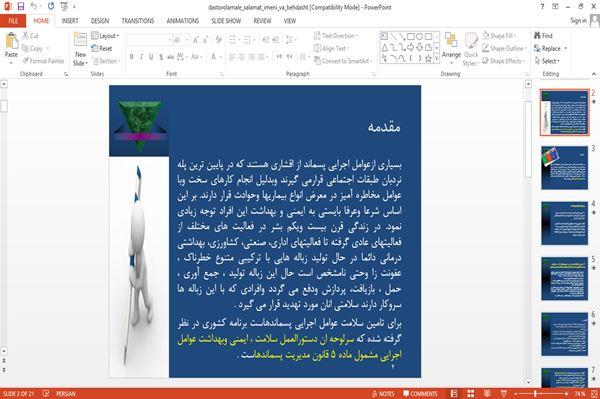Viewport: 600px width, 399px height.
Task: Open the Select dropdown in Editing
Action: [x=547, y=61]
